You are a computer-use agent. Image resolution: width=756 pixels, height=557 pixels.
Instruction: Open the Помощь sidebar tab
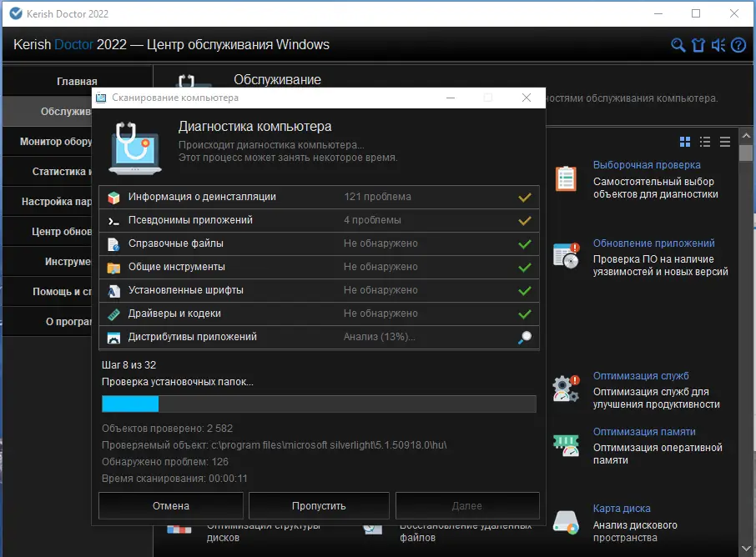coord(48,292)
